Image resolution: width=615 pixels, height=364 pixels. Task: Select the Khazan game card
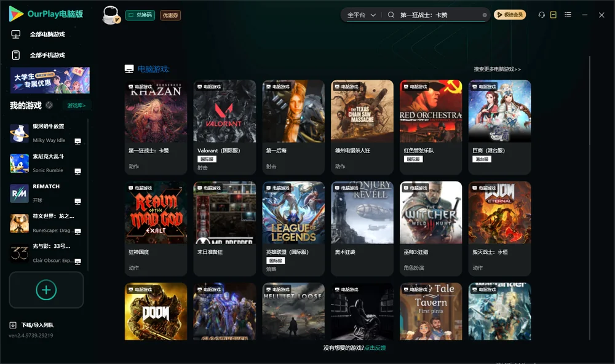point(156,127)
